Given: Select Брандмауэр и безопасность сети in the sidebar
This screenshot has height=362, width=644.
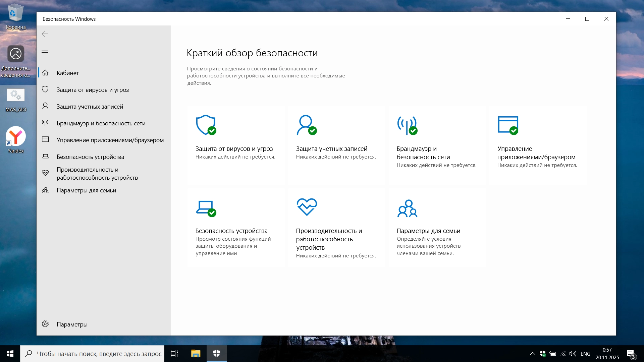Looking at the screenshot, I should [101, 123].
